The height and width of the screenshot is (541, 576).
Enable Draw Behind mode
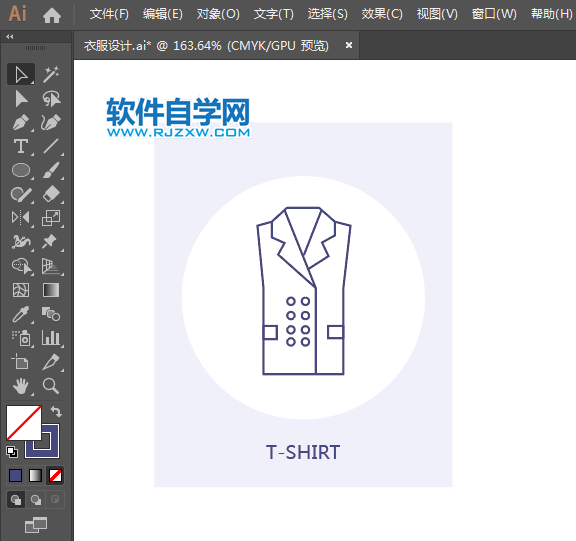click(36, 499)
